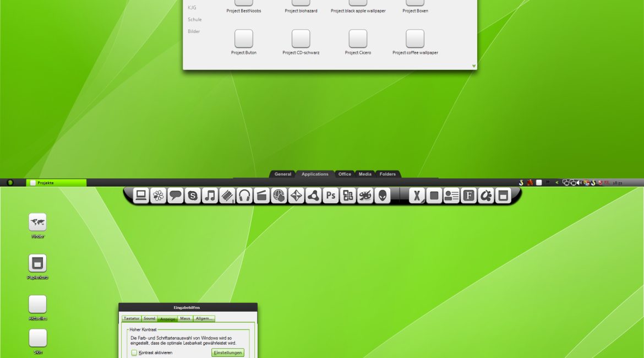Image resolution: width=644 pixels, height=358 pixels.
Task: Open the Project Cicero folder thumbnail
Action: pos(358,39)
